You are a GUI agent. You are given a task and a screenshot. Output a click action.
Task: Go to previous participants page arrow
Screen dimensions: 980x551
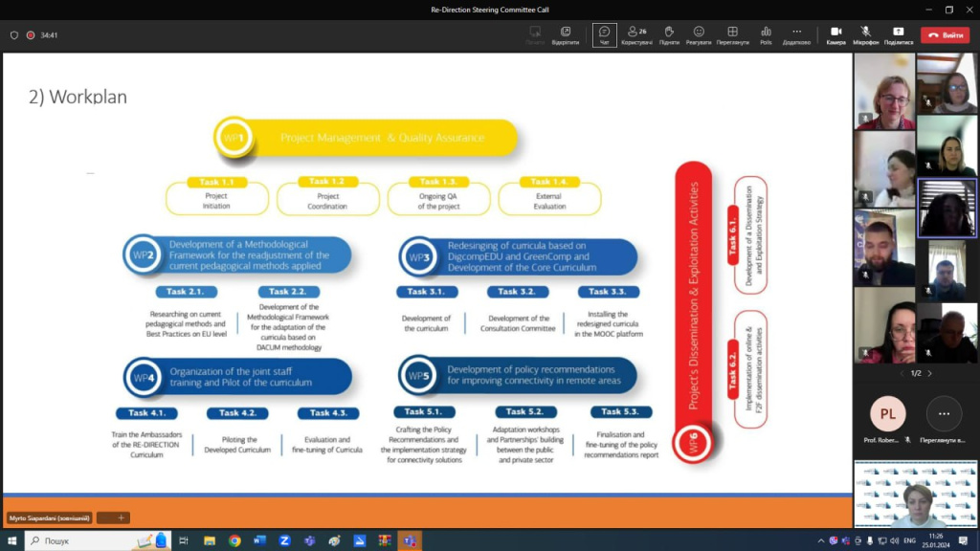pyautogui.click(x=902, y=373)
